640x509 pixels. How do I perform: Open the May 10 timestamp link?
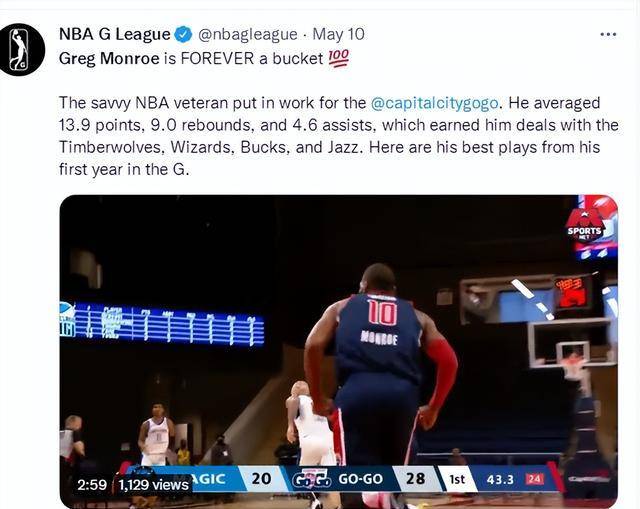point(338,34)
